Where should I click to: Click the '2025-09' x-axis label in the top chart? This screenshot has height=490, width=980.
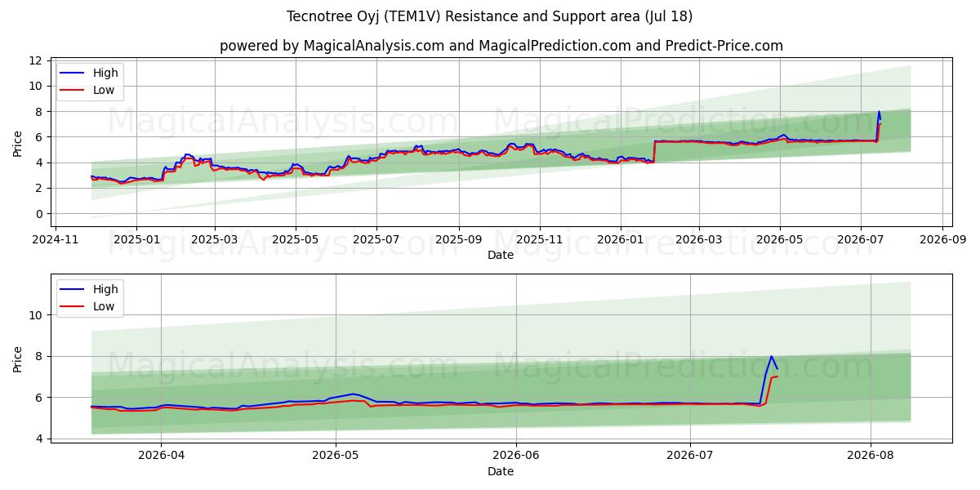[x=458, y=241]
